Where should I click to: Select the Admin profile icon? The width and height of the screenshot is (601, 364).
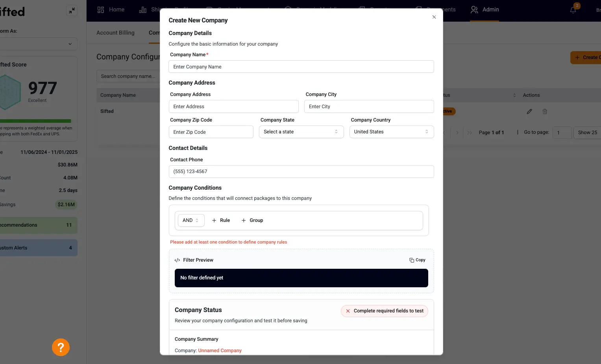point(474,9)
